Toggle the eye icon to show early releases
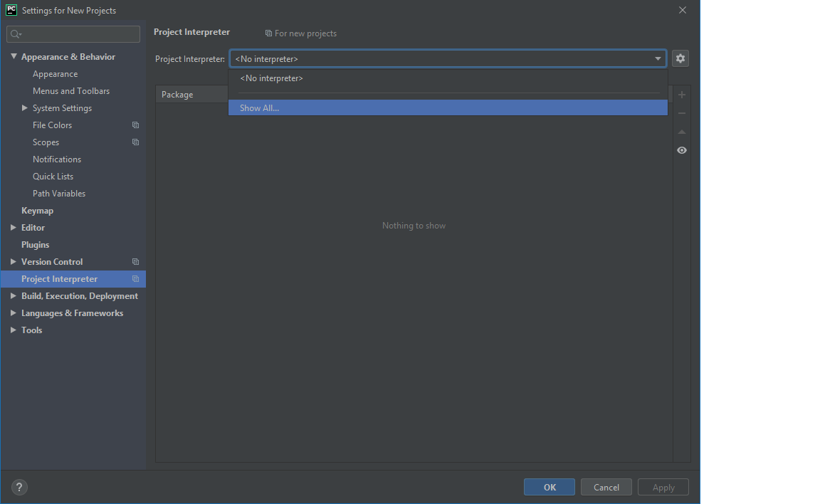Screen dimensions: 820x504 click(x=681, y=150)
